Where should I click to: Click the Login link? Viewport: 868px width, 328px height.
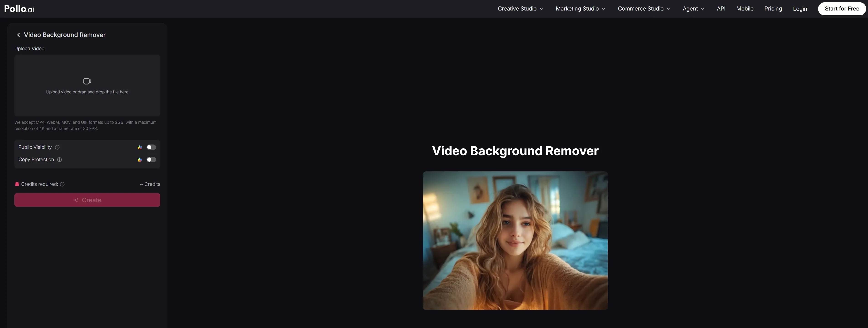point(800,9)
